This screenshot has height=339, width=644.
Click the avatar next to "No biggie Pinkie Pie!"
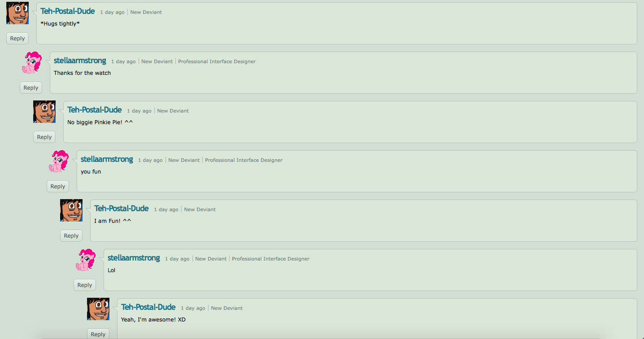[44, 112]
